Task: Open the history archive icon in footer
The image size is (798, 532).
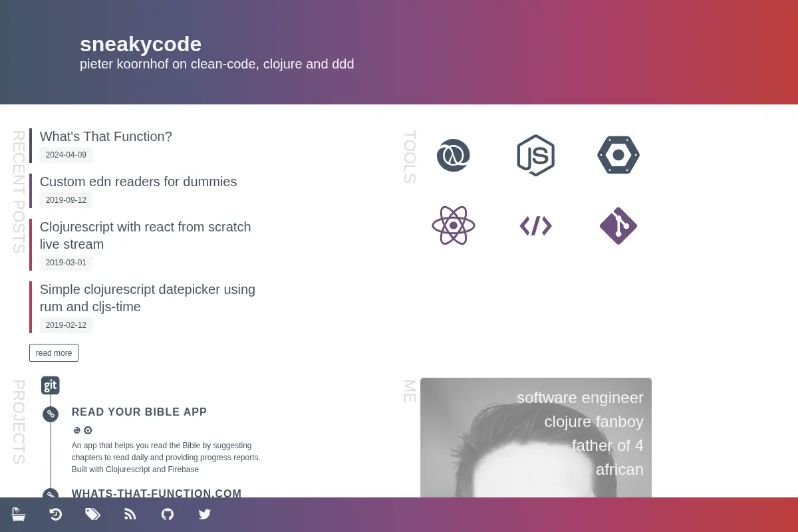Action: tap(56, 514)
